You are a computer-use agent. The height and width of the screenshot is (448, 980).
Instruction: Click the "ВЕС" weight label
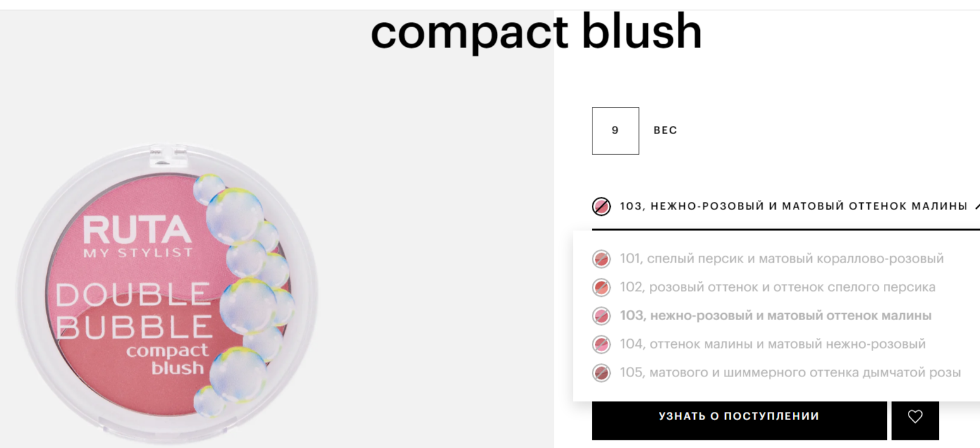[x=665, y=130]
